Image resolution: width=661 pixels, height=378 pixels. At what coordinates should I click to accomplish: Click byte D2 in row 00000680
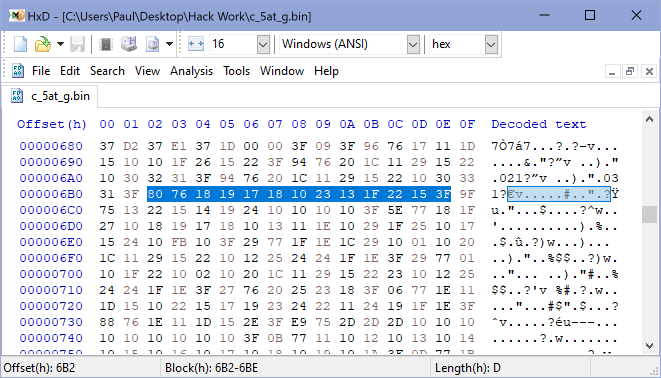click(x=131, y=146)
